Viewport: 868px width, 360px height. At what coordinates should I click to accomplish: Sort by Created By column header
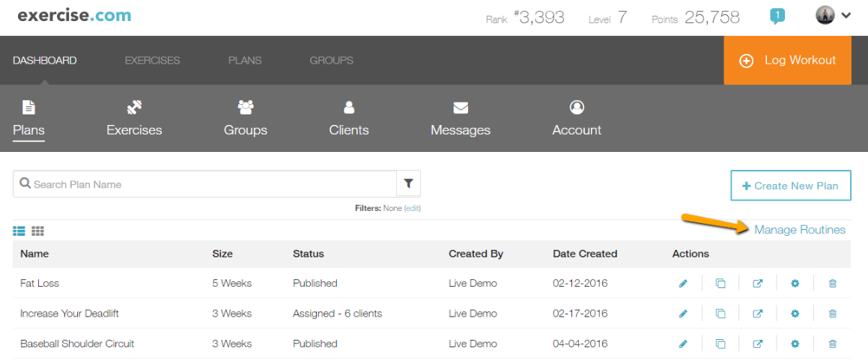coord(476,254)
